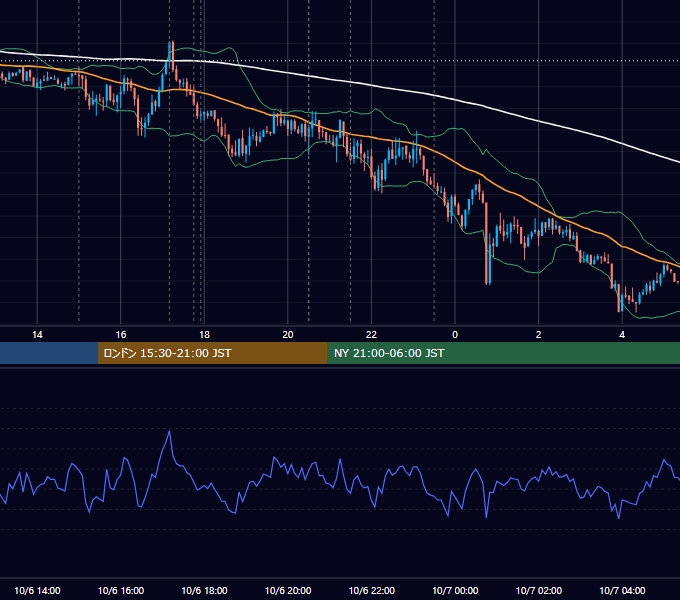The image size is (680, 600).
Task: Click hour label 2 on price axis
Action: 538,335
